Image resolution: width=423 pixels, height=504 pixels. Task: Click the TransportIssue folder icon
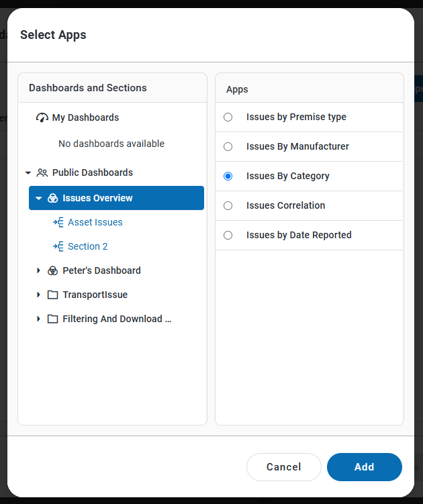[x=53, y=295]
